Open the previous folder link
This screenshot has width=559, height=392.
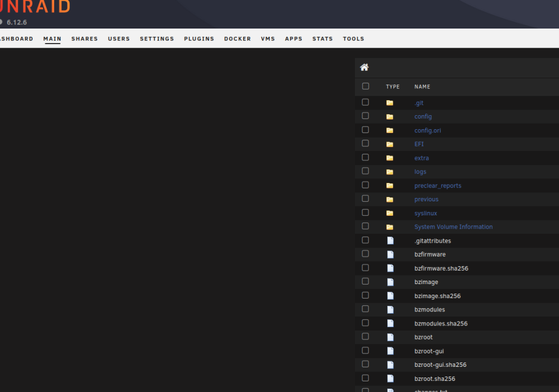[x=427, y=200]
